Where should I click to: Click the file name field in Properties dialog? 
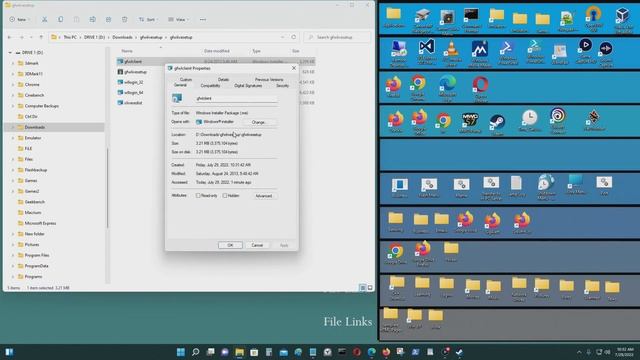coord(236,98)
